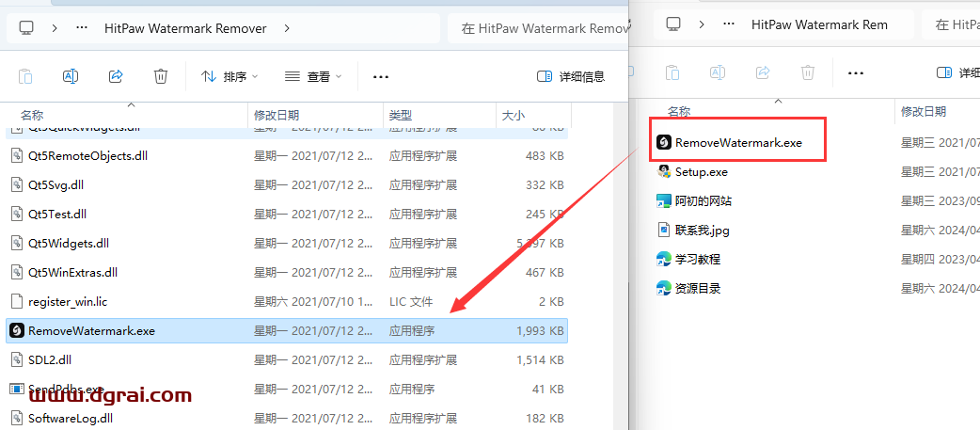980x430 pixels.
Task: Click RemoveWatermark.exe app icon in left window
Action: tap(17, 330)
